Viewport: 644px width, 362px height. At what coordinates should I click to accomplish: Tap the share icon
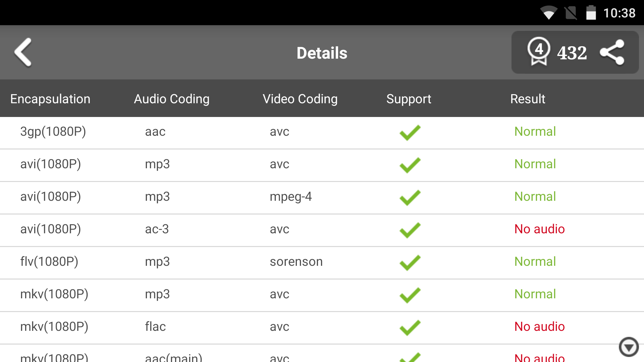point(612,52)
